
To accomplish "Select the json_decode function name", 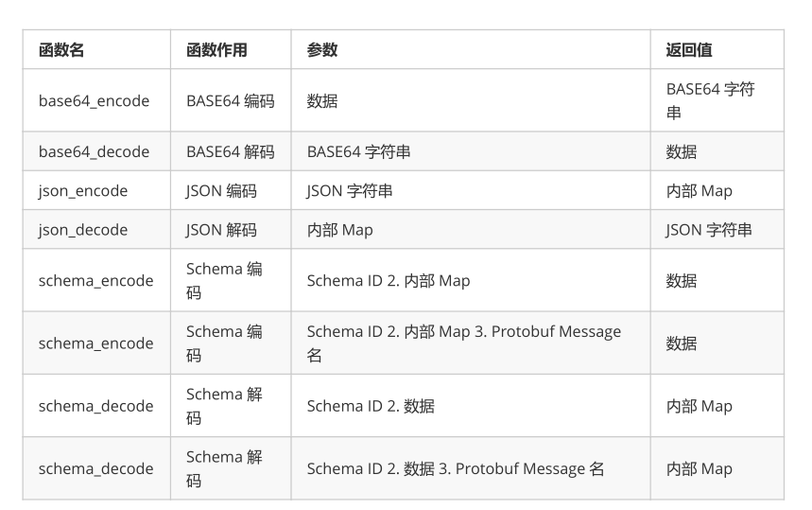I will (83, 230).
